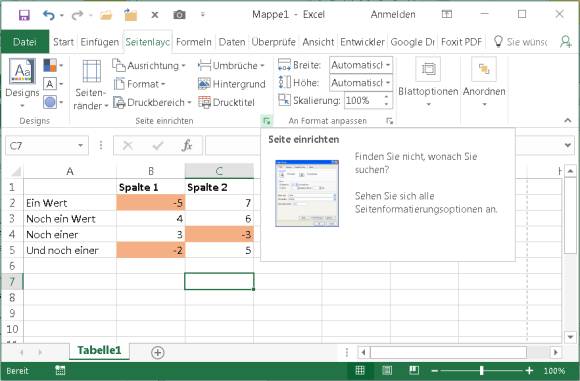Image resolution: width=580 pixels, height=381 pixels.
Task: Click the Undo arrow icon
Action: pos(48,15)
